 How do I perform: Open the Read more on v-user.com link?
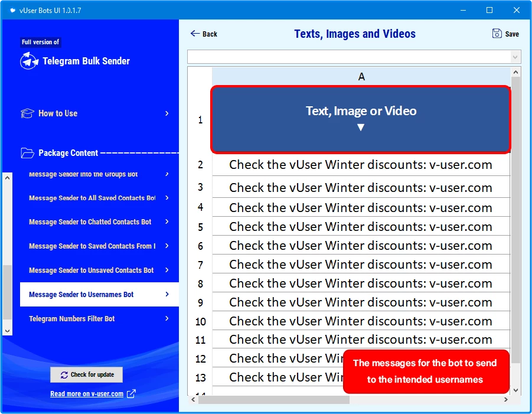click(x=87, y=394)
